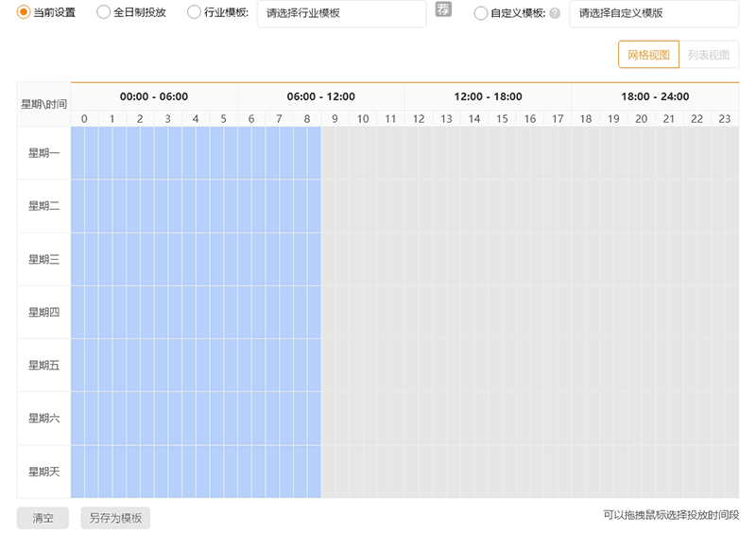
Task: Click the hour 9 column header
Action: 335,118
